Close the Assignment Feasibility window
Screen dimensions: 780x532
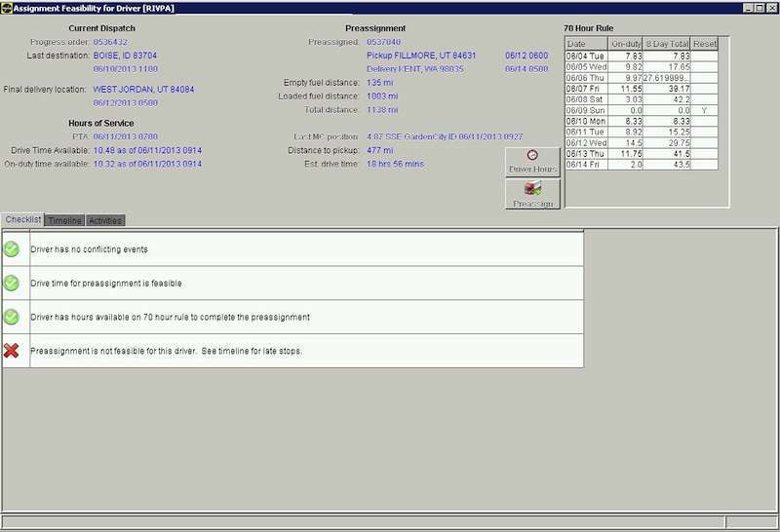pyautogui.click(x=770, y=8)
